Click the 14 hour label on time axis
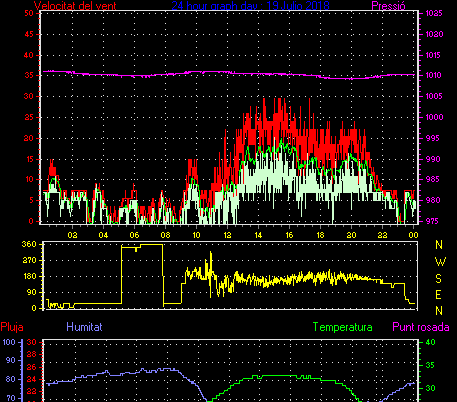This screenshot has height=402, width=457. tap(258, 235)
